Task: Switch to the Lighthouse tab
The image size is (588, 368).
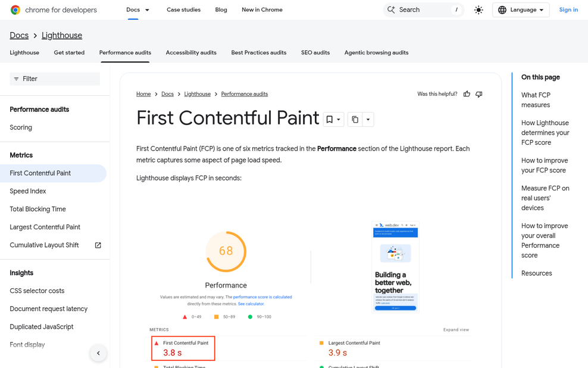Action: click(24, 52)
